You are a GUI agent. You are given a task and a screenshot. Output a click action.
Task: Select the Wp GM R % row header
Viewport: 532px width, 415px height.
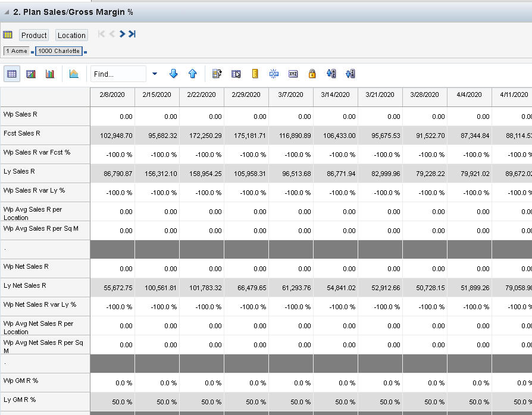(45, 383)
